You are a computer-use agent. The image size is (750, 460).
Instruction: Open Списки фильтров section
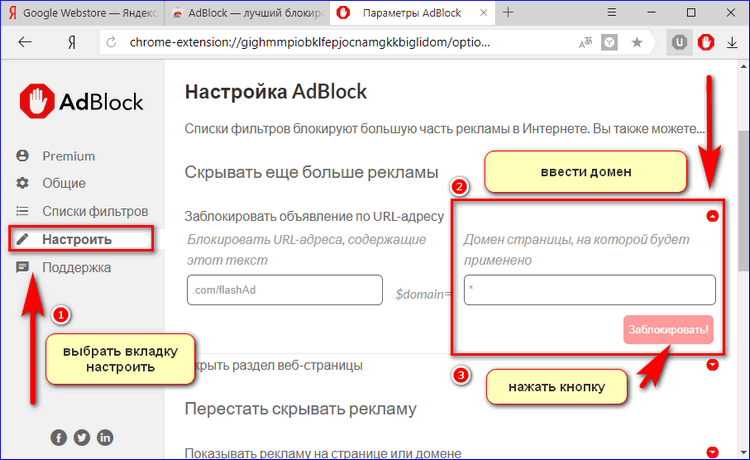95,211
